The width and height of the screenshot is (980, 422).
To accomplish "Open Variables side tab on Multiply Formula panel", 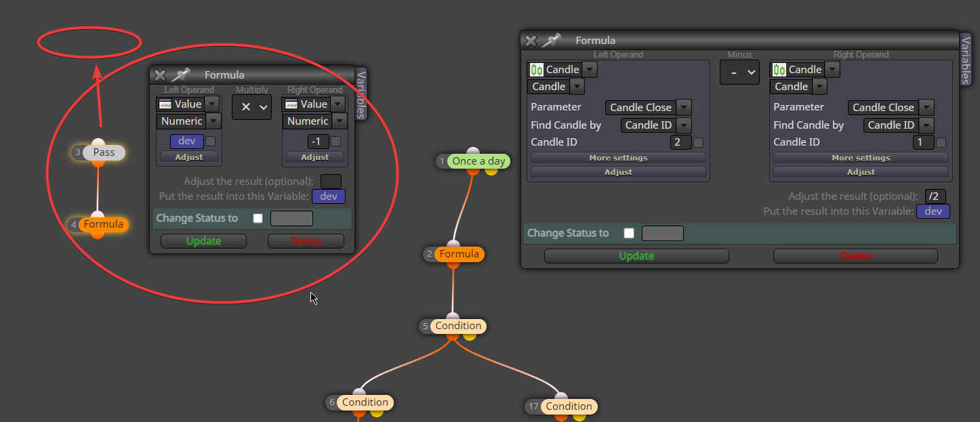I will [x=361, y=94].
